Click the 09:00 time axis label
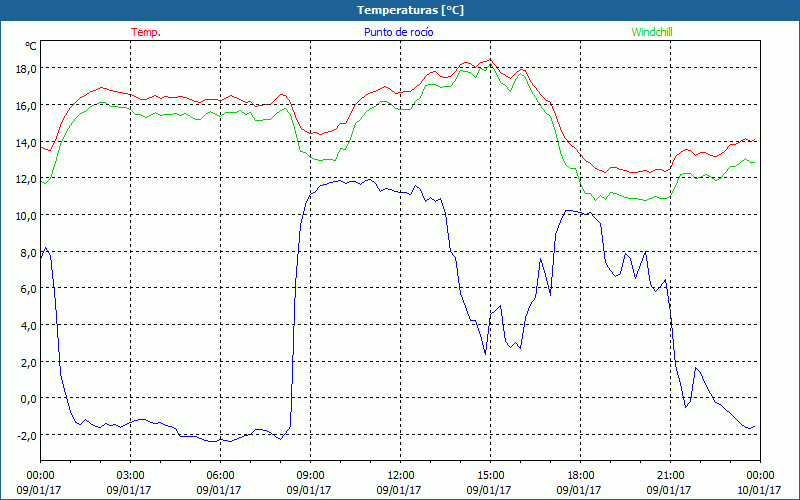Screen dimensions: 800x500 (310, 476)
